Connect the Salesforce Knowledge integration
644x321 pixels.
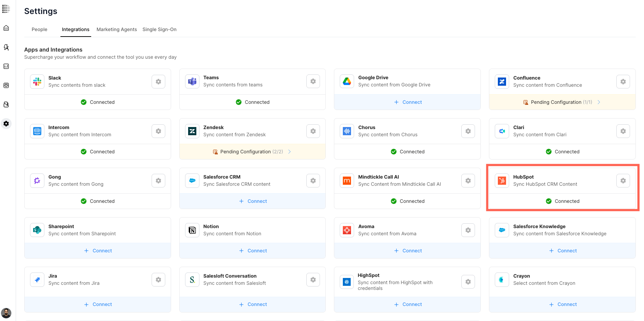pyautogui.click(x=562, y=251)
